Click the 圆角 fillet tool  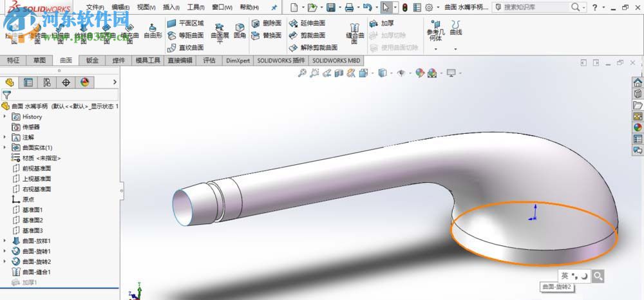[x=240, y=31]
